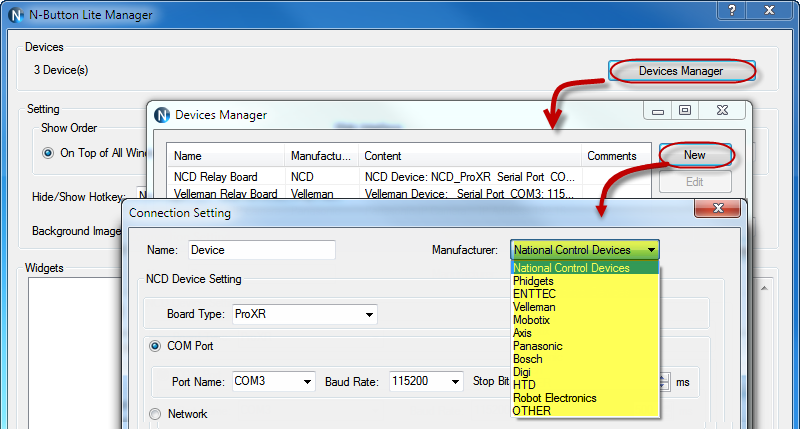Choose Mobotix from manufacturer list
The height and width of the screenshot is (429, 800).
coord(585,320)
